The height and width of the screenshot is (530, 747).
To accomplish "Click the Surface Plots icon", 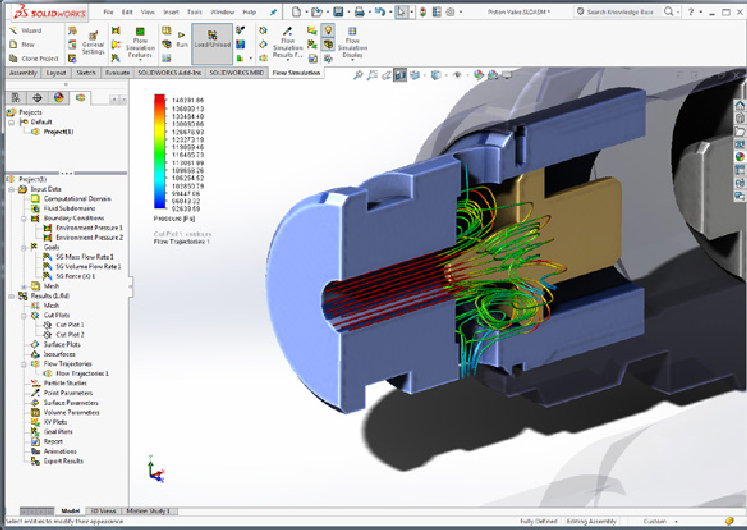I will (x=35, y=344).
